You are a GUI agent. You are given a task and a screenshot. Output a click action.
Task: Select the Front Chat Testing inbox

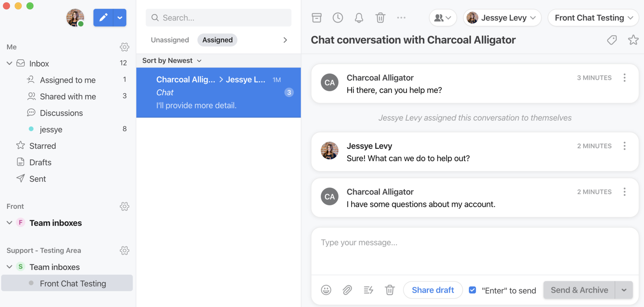click(x=67, y=283)
